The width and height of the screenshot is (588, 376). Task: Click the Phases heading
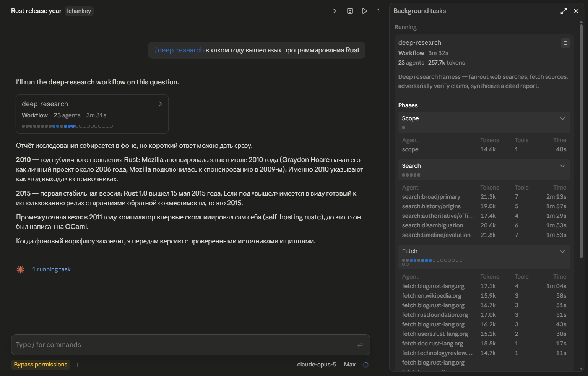[x=408, y=105]
